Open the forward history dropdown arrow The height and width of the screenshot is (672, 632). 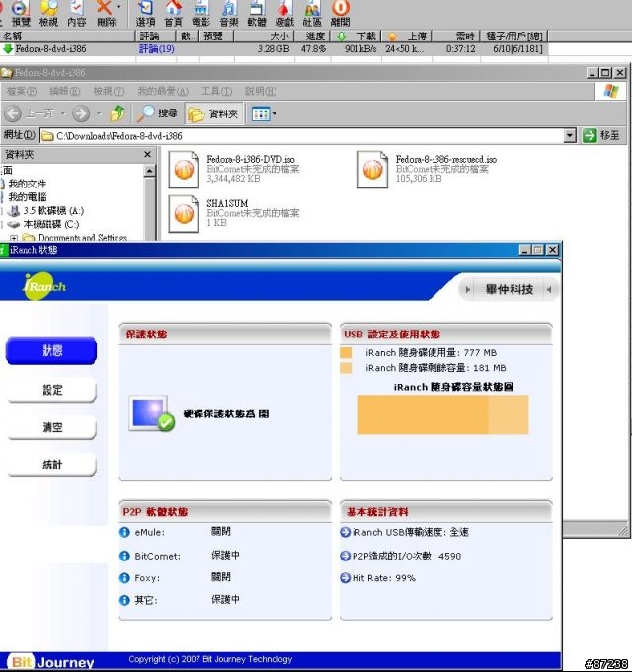[99, 113]
